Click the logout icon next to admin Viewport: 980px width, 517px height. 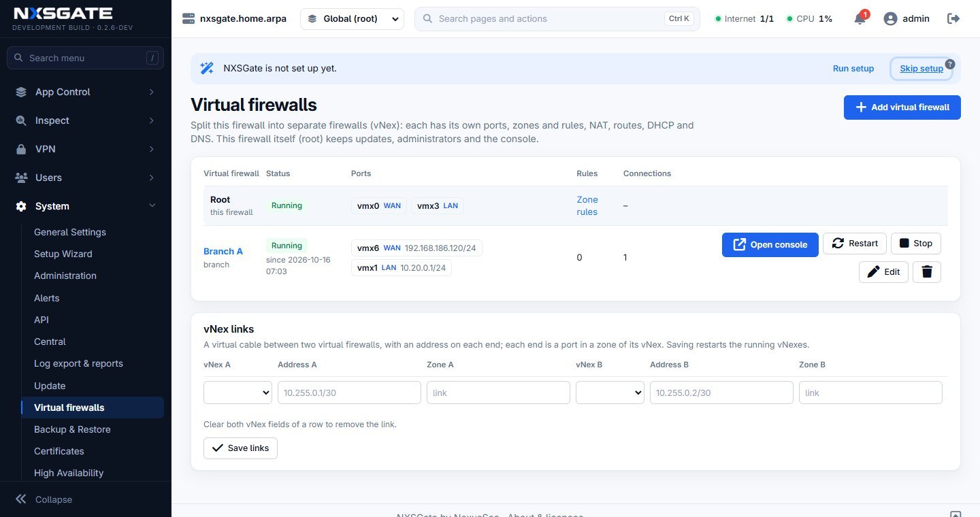953,19
